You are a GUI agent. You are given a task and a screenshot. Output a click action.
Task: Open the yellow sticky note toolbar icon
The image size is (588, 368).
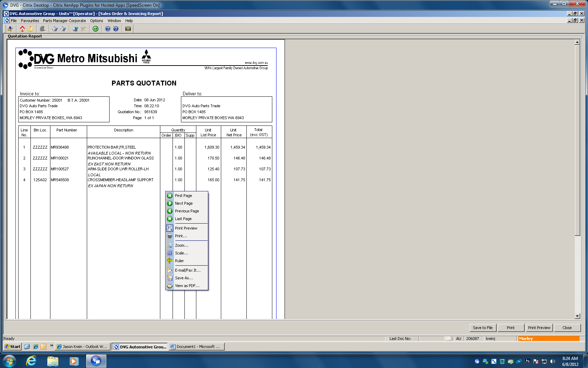coord(30,29)
